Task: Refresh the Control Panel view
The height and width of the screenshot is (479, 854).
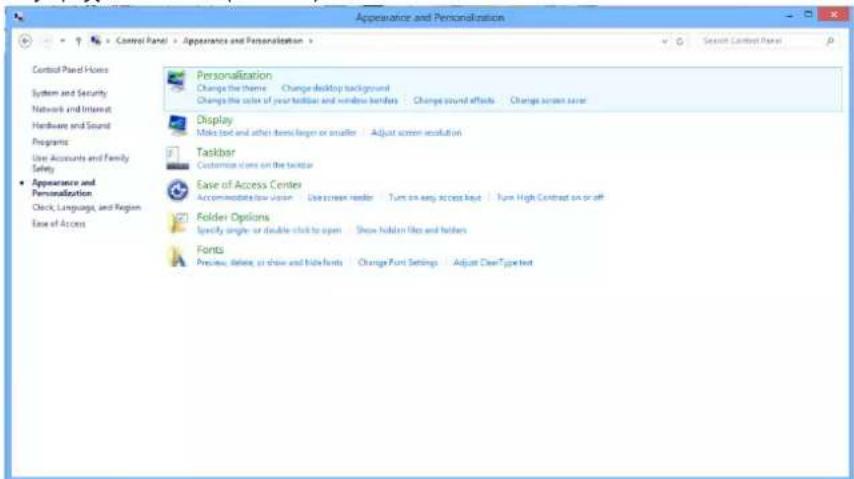Action: click(x=680, y=41)
